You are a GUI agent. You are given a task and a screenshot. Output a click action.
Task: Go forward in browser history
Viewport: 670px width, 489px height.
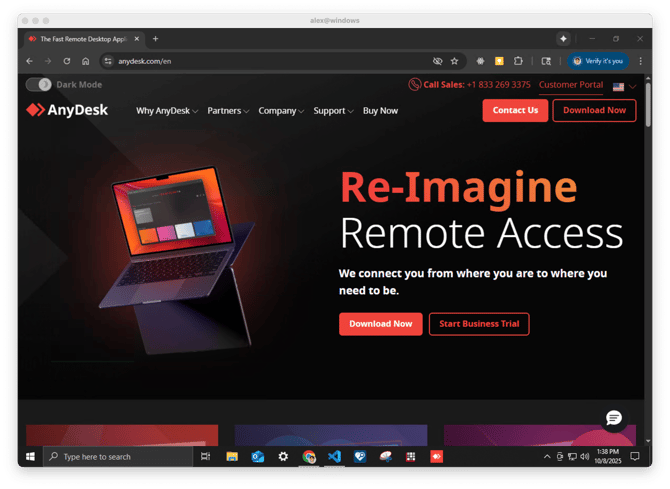48,61
